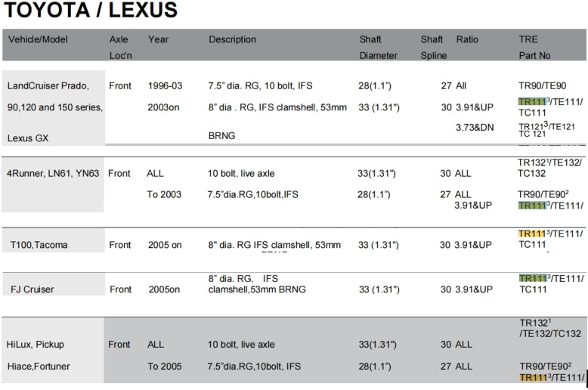Click the "3.73&DN" ratio value

(474, 127)
